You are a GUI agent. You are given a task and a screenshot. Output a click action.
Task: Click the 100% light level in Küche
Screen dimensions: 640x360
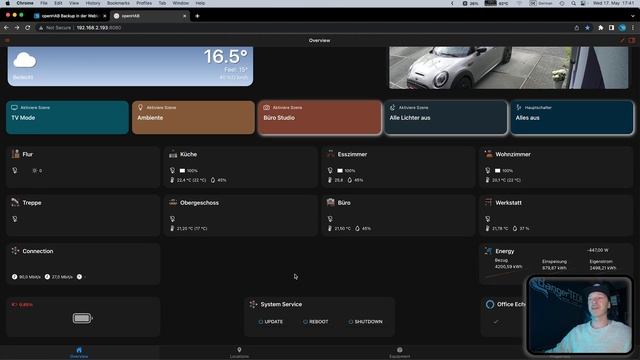192,171
